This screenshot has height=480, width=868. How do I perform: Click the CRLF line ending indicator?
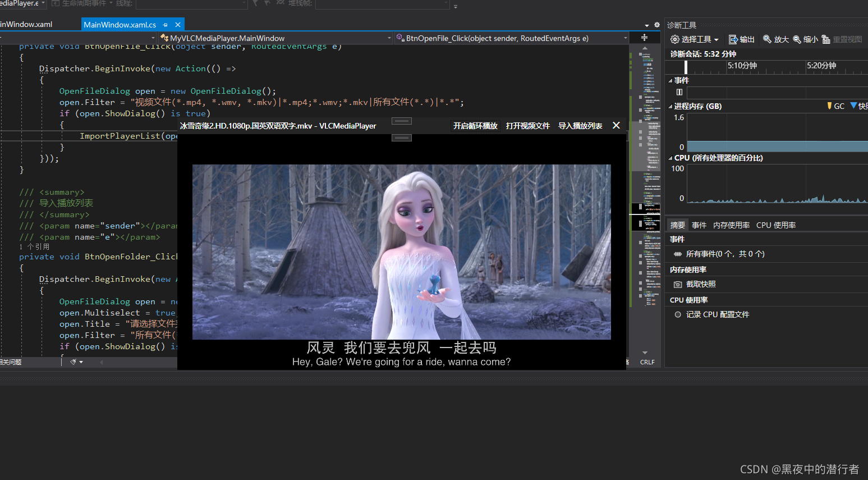(x=647, y=362)
